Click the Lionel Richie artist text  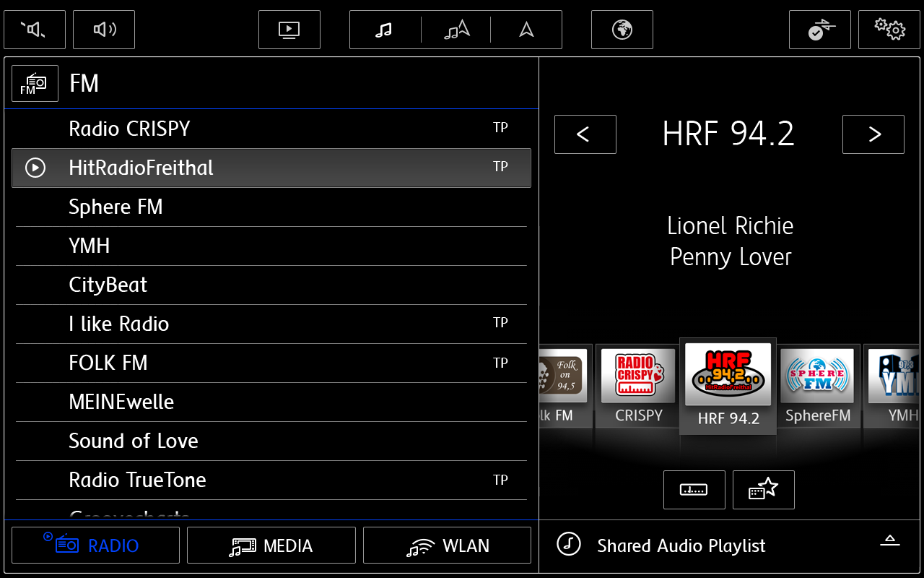tap(731, 226)
